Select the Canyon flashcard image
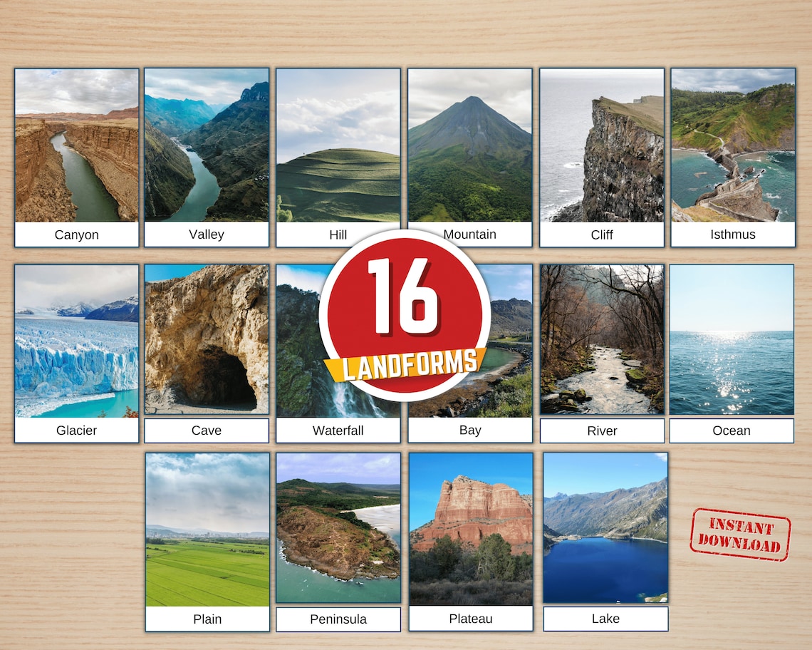This screenshot has height=650, width=812. point(76,150)
